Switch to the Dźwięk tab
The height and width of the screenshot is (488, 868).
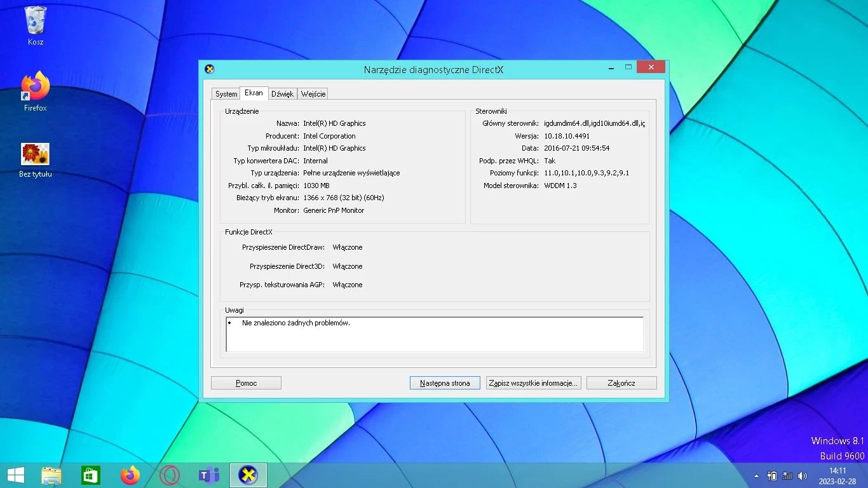coord(282,94)
